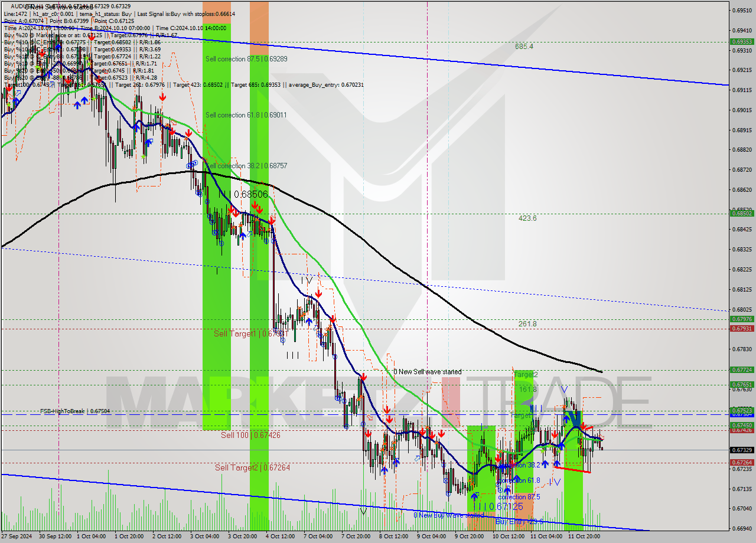
Task: Click the black current price tag 0.67329
Action: tap(741, 450)
